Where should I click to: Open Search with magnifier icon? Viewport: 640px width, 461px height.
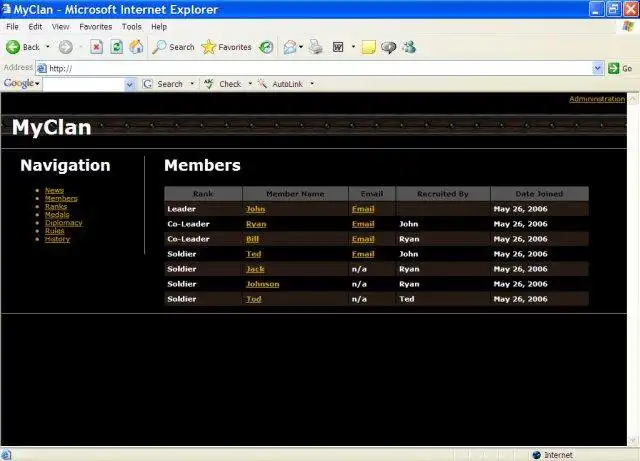[x=159, y=47]
